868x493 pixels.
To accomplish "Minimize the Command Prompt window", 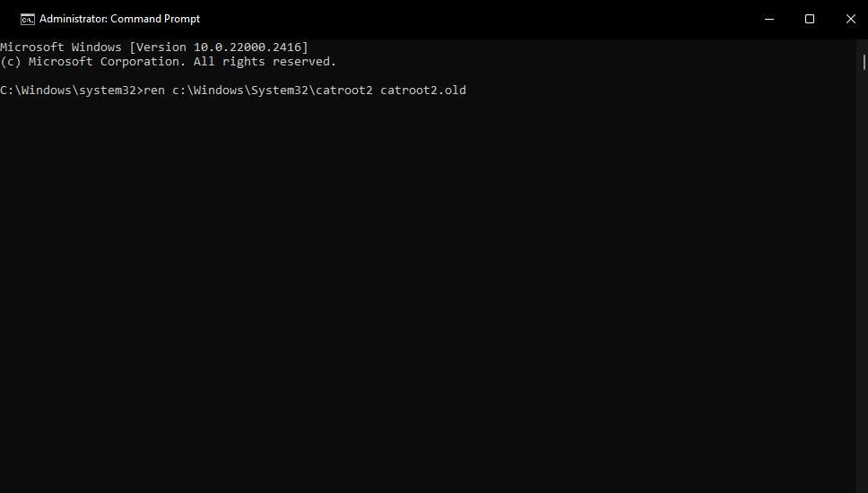I will 768,19.
